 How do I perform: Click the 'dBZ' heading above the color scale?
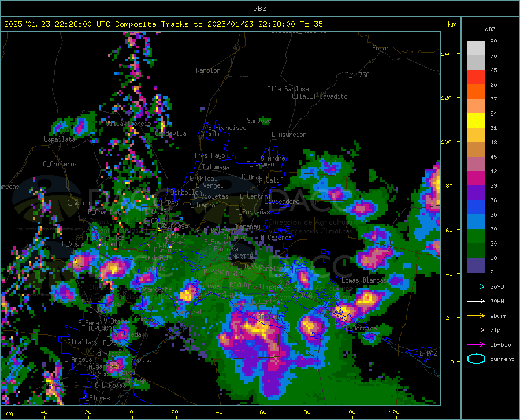tap(490, 29)
